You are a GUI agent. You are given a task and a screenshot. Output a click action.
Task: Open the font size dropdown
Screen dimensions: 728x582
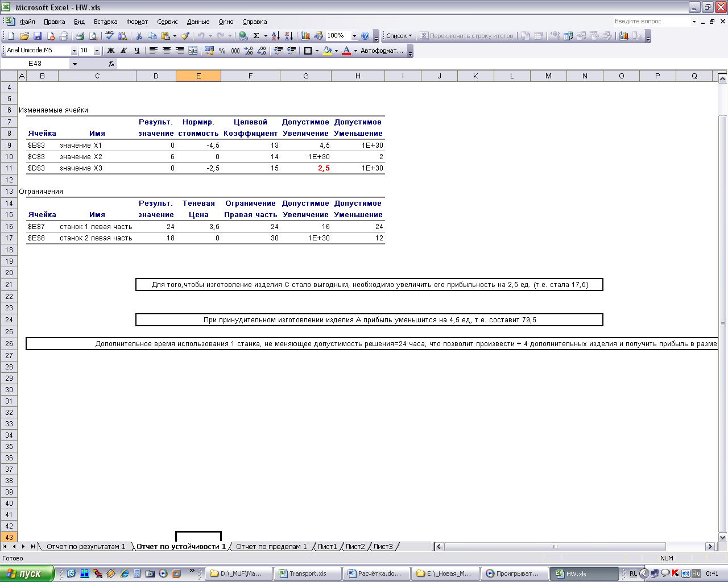click(97, 51)
